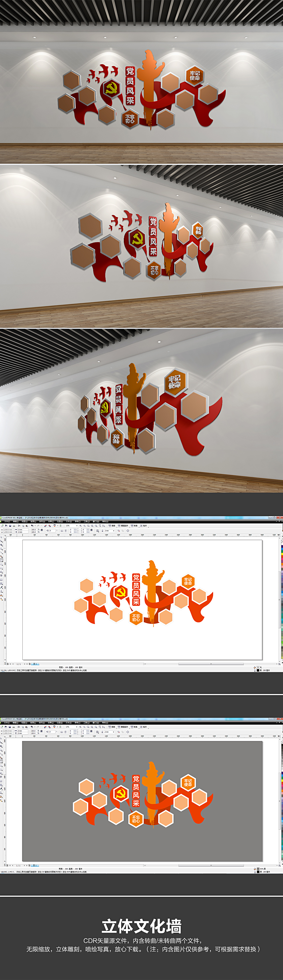Open 帮助(H) menu in white-page CorelDRAW window

coord(105,521)
